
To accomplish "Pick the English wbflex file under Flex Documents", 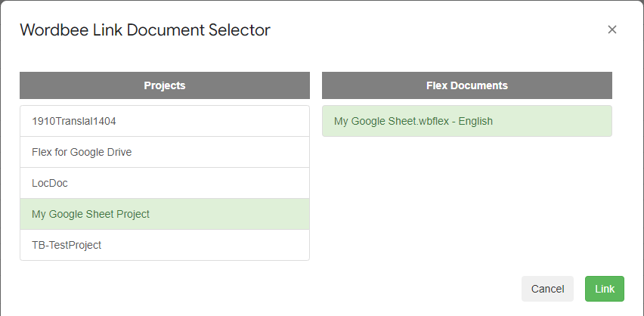I will click(466, 121).
